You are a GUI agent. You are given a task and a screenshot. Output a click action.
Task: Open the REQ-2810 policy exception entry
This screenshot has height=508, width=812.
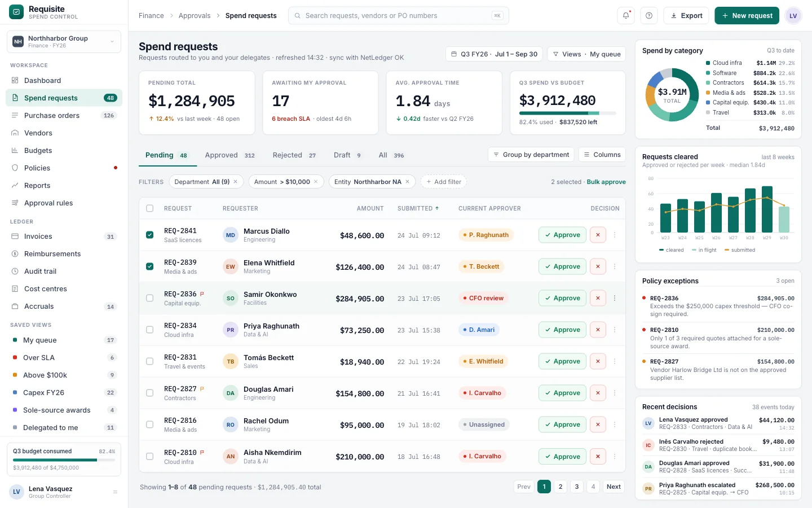718,338
